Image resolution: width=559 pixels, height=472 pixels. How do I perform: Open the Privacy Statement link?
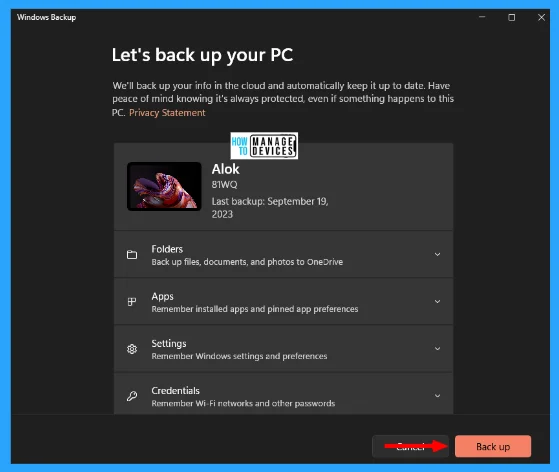(x=167, y=113)
